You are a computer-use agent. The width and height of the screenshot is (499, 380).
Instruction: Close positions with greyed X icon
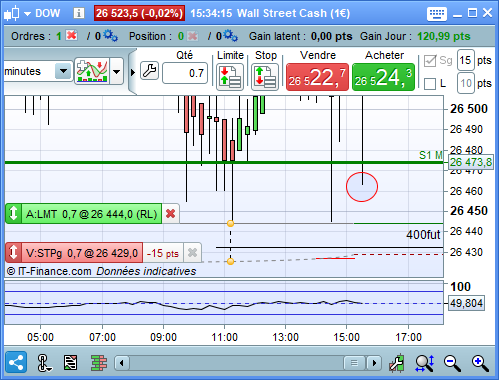(192, 36)
